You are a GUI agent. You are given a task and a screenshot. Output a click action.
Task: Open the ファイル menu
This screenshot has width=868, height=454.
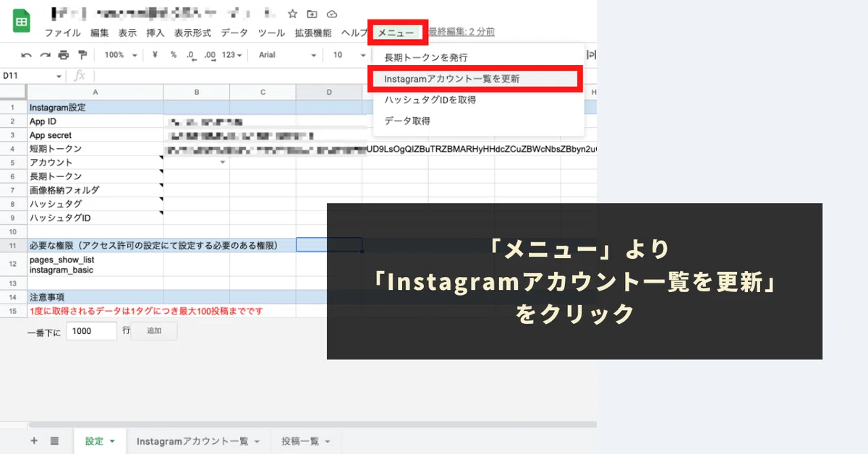tap(63, 33)
